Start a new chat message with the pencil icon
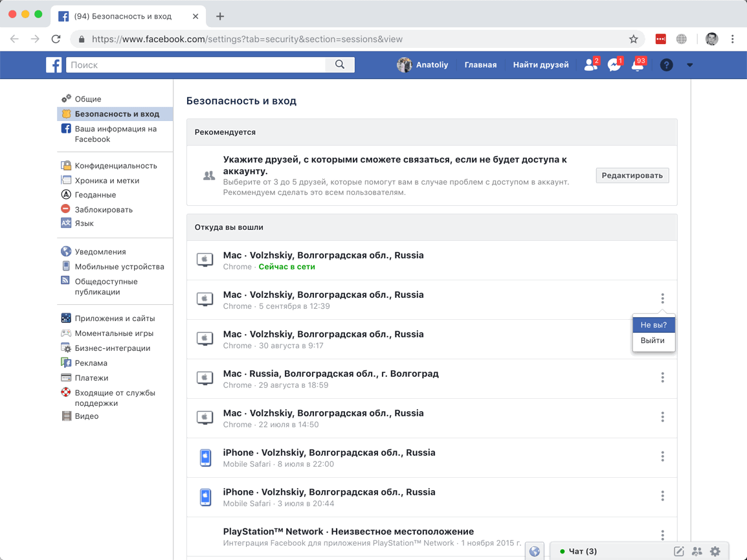 [x=678, y=551]
